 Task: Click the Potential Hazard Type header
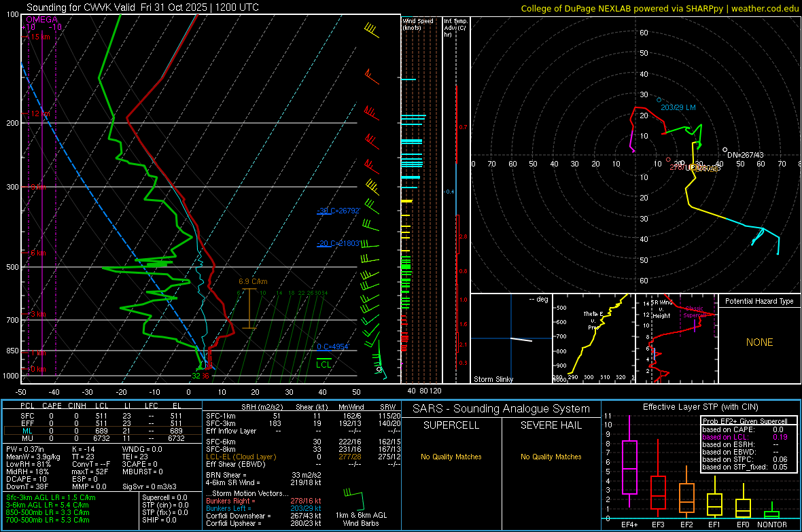coord(759,301)
